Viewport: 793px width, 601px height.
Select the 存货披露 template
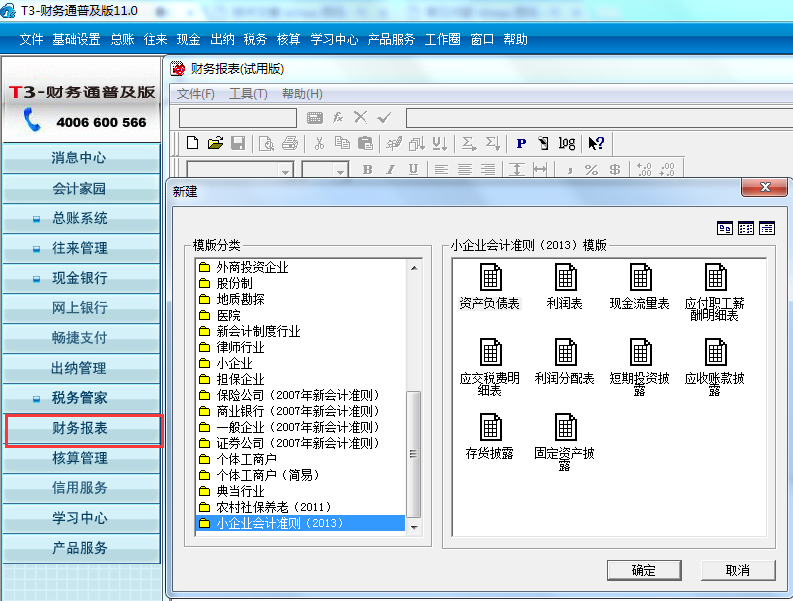click(x=490, y=436)
